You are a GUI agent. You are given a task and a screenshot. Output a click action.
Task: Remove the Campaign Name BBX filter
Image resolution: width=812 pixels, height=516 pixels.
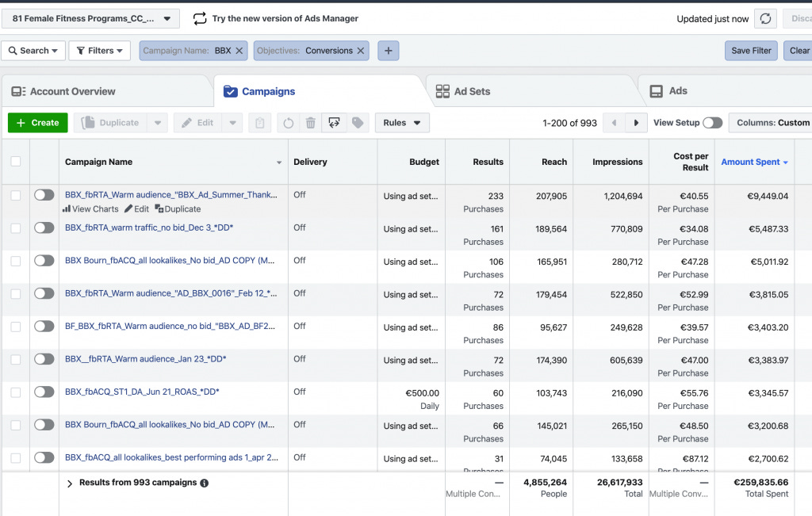coord(239,51)
